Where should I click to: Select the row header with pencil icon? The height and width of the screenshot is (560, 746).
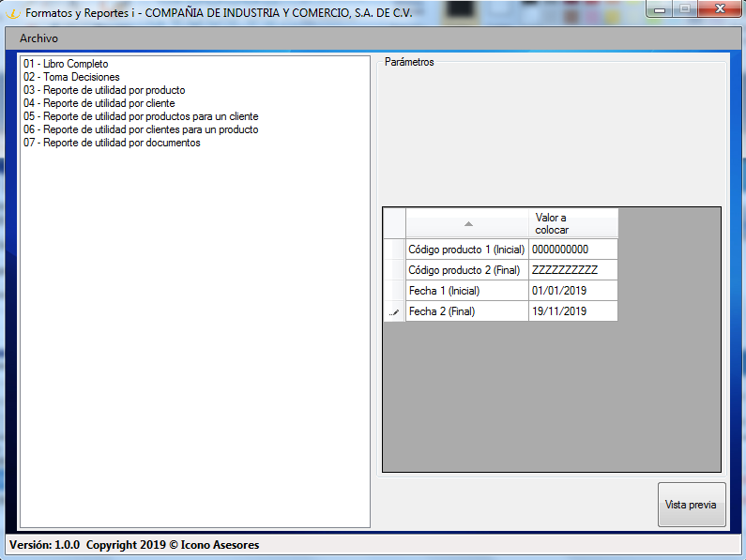[x=394, y=311]
